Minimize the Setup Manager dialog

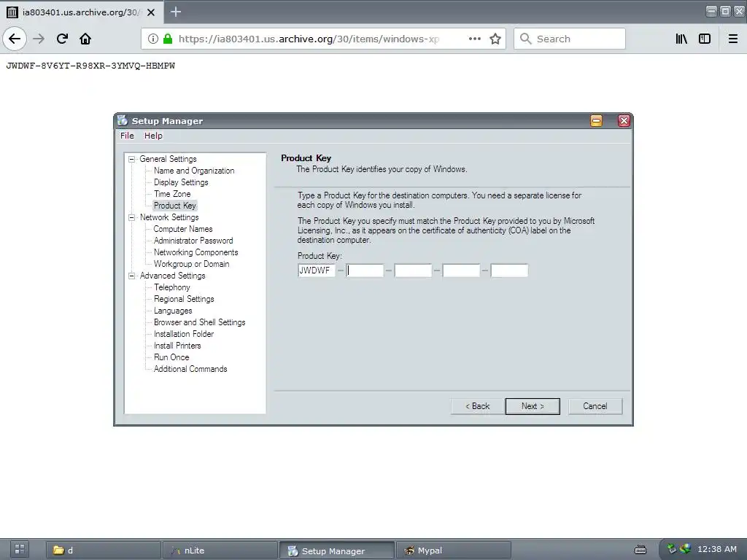coord(596,120)
